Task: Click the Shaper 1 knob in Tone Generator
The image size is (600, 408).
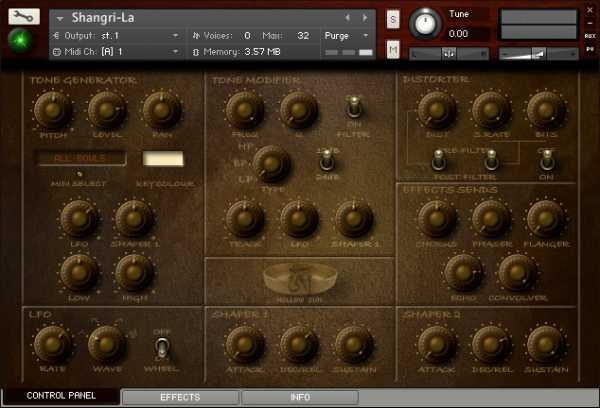Action: (x=134, y=219)
